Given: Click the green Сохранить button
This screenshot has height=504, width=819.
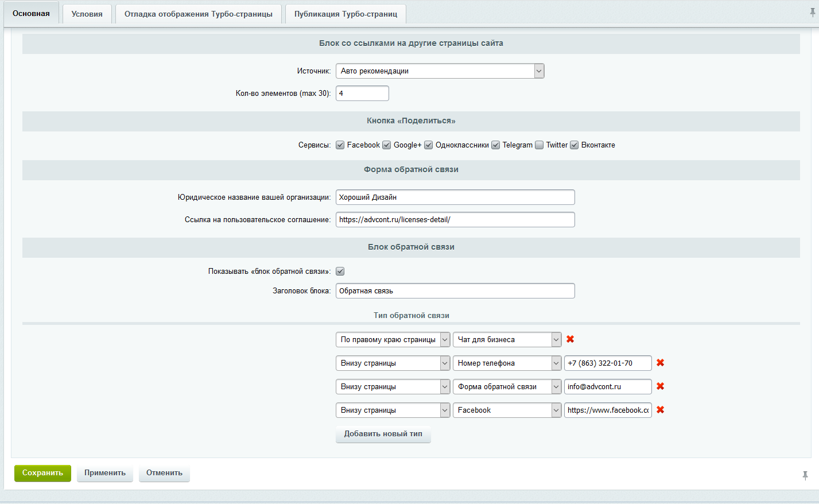Looking at the screenshot, I should click(x=42, y=473).
